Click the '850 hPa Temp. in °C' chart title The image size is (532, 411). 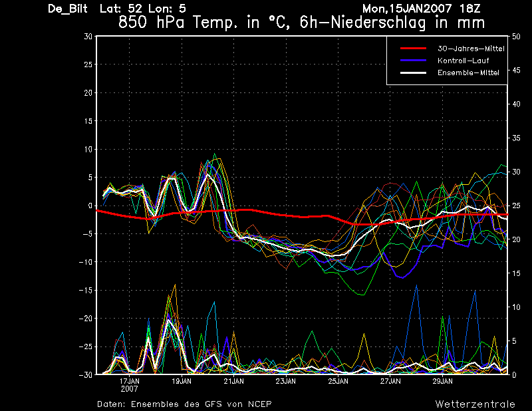[205, 23]
